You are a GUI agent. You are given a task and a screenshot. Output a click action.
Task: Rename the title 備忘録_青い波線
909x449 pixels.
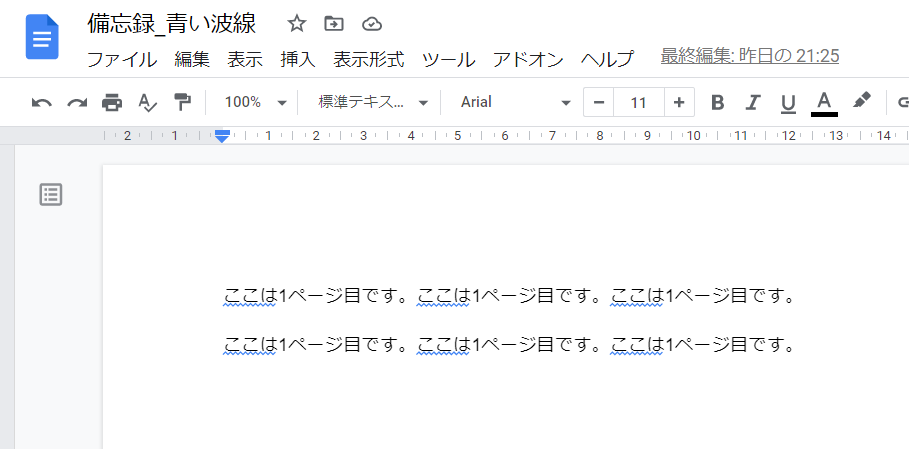(172, 24)
